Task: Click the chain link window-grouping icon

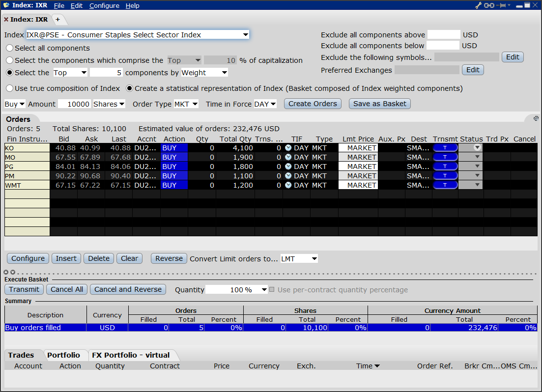Action: tap(489, 5)
